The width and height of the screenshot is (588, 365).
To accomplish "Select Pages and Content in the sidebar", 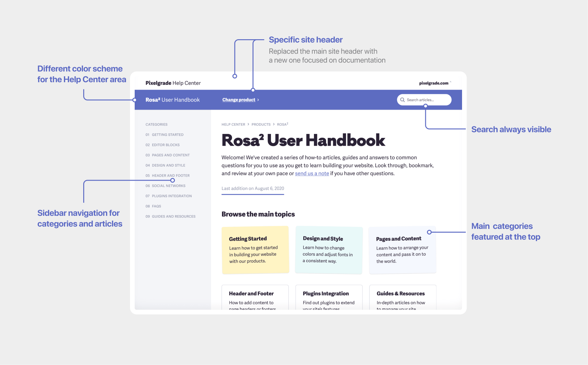I will point(167,155).
